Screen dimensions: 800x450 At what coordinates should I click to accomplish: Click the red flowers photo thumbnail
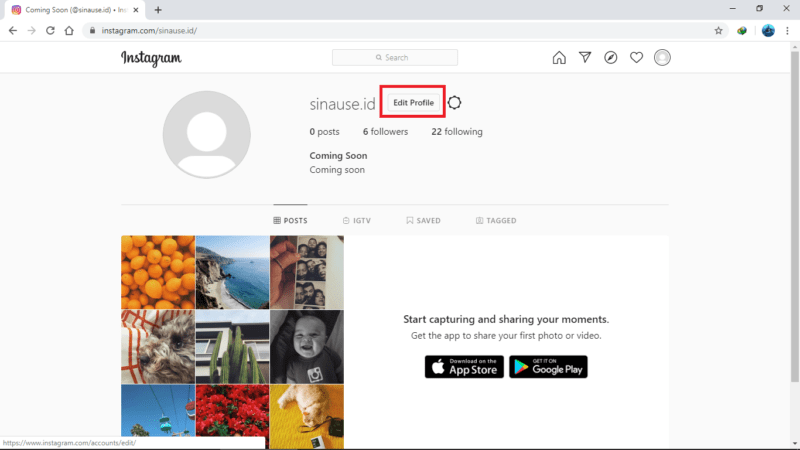(x=232, y=410)
